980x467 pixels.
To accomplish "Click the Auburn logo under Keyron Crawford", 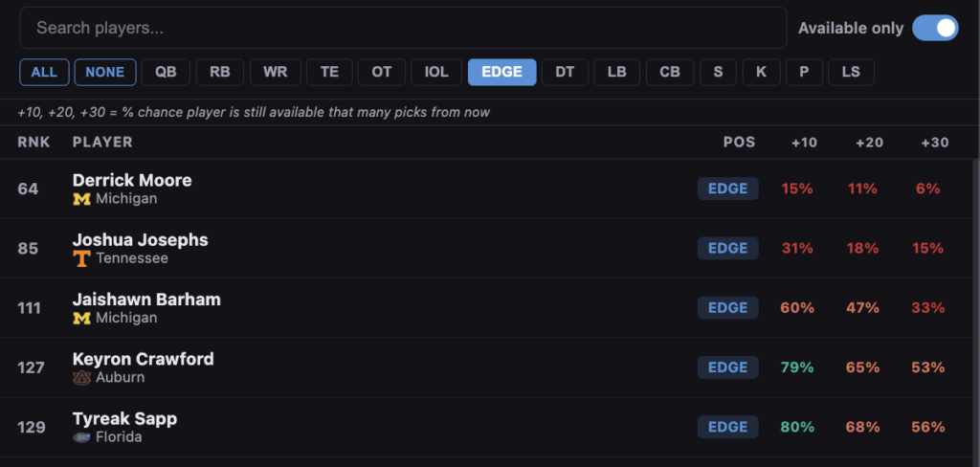I will (x=81, y=377).
